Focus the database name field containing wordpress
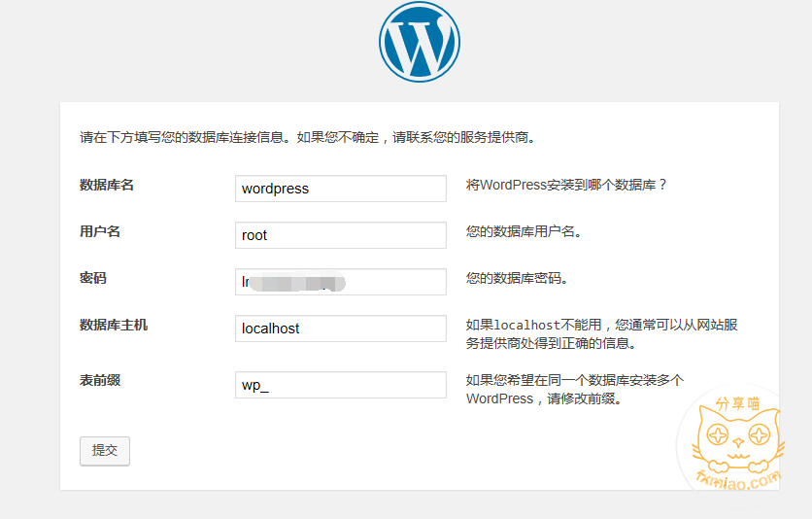Screen dimensions: 812x519 coord(341,189)
